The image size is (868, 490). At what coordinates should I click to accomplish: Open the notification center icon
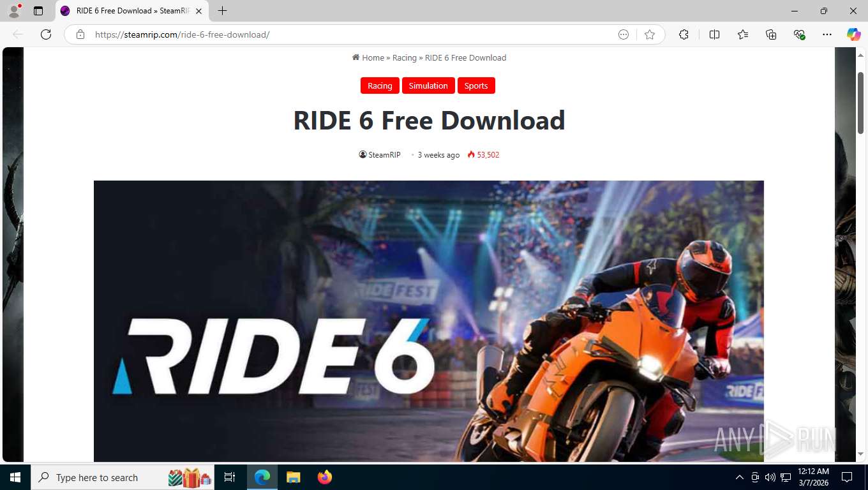(x=847, y=477)
